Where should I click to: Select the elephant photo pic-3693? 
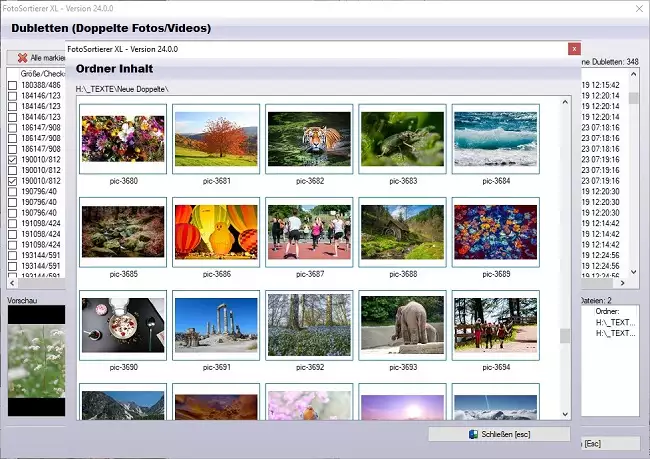click(402, 325)
